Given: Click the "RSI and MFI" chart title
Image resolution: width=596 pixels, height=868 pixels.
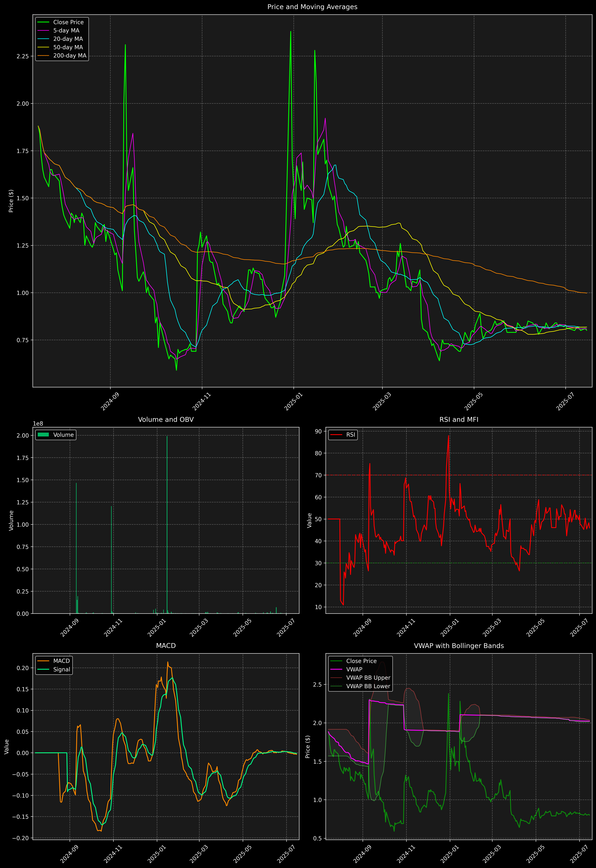Looking at the screenshot, I should point(459,419).
